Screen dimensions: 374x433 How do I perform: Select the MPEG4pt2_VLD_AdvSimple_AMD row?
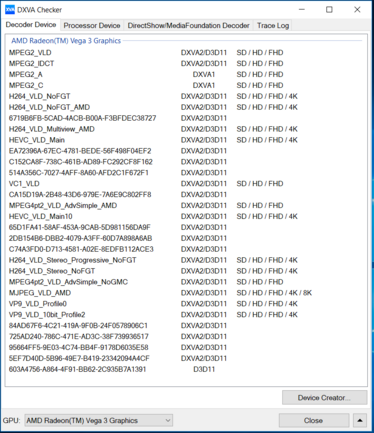tap(187, 206)
